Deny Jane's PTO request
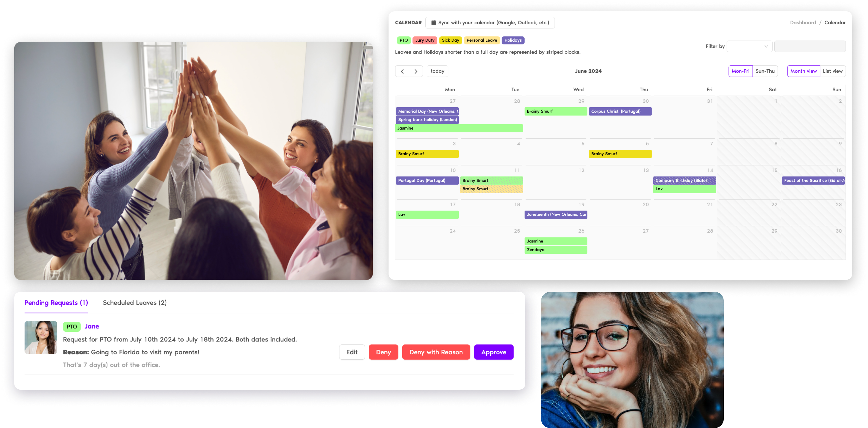The width and height of the screenshot is (868, 428). point(383,352)
